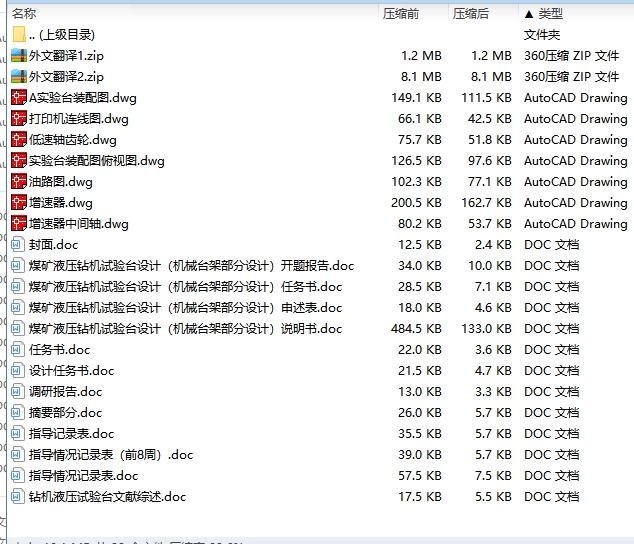Select file name 钻机液压试验台文献综述.doc
The image size is (634, 544).
pyautogui.click(x=108, y=497)
